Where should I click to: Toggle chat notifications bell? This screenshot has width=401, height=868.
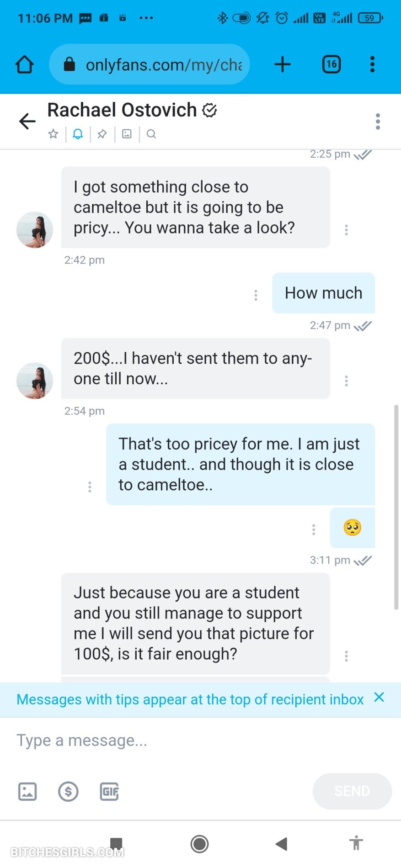78,134
